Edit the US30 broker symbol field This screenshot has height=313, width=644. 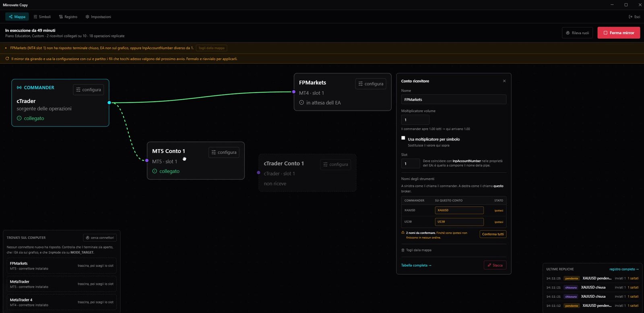[x=459, y=222]
